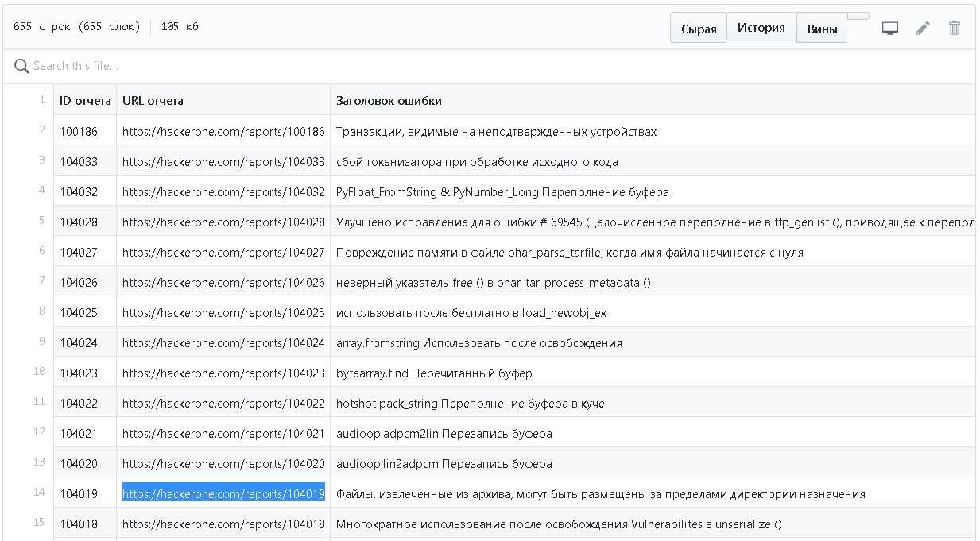Viewport: 980px width, 541px height.
Task: Open the hackerone report 100186 link
Action: 223,132
